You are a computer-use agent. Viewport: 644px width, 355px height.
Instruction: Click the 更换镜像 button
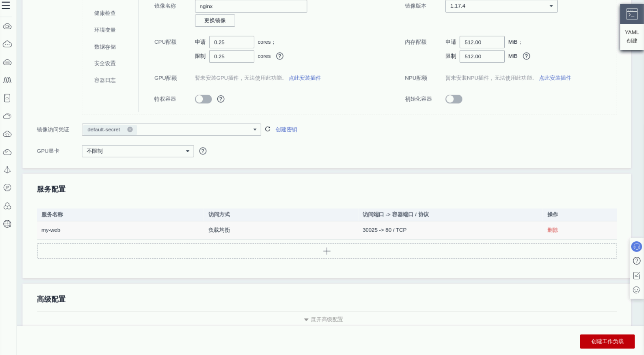pyautogui.click(x=215, y=21)
